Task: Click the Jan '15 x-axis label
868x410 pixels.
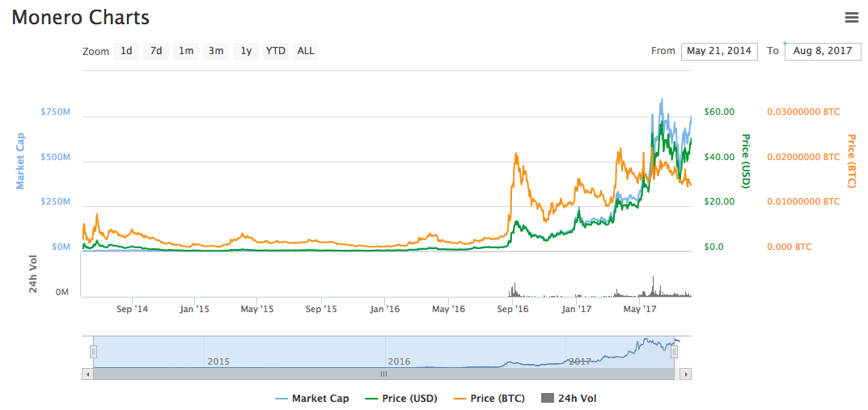Action: [195, 309]
